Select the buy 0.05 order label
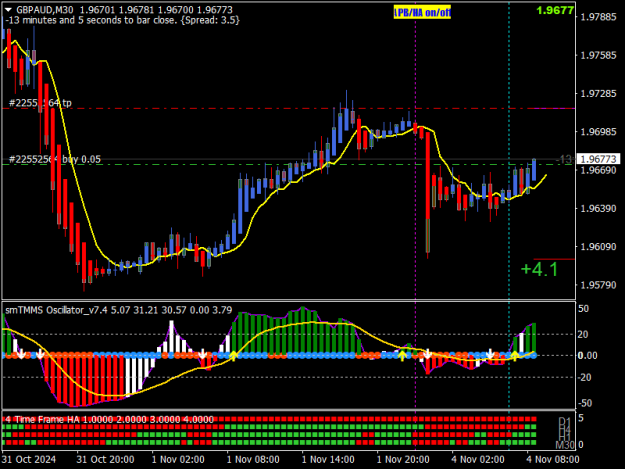Image resolution: width=625 pixels, height=469 pixels. (55, 159)
